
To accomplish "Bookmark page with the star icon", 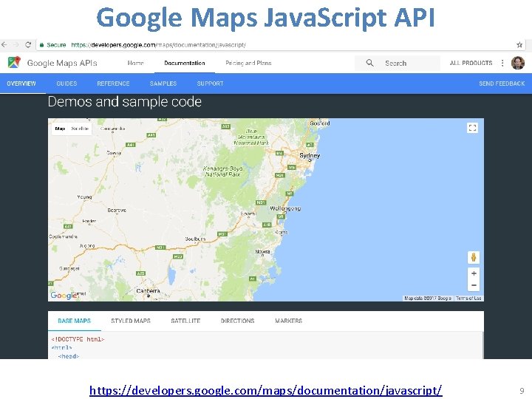I will click(x=519, y=45).
